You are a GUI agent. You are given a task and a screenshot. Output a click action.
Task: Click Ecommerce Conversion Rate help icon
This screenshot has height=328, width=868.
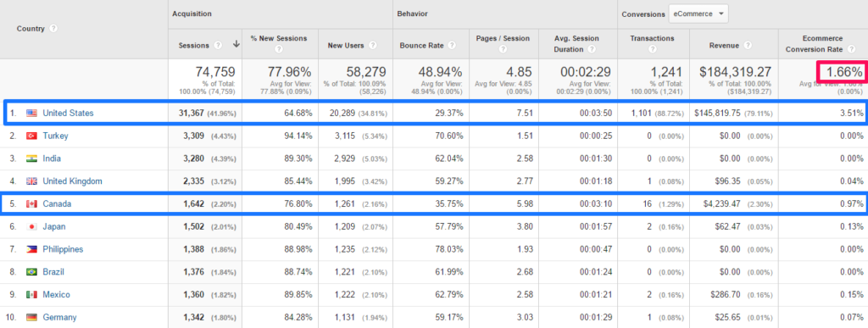click(x=850, y=49)
